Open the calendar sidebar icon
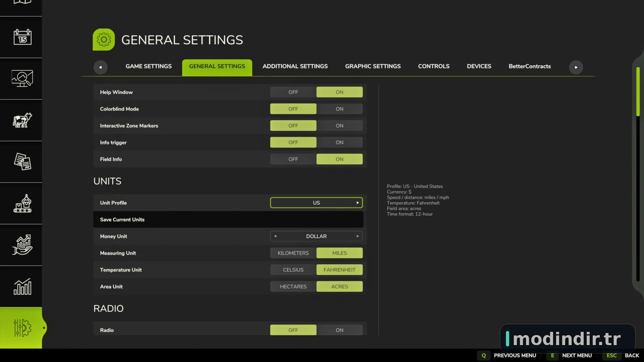Screen dimensions: 644x362 point(23,37)
